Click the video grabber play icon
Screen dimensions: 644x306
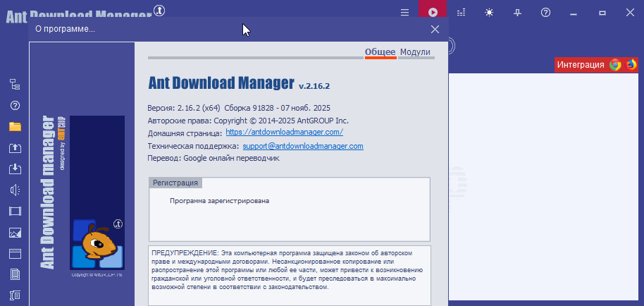click(433, 12)
